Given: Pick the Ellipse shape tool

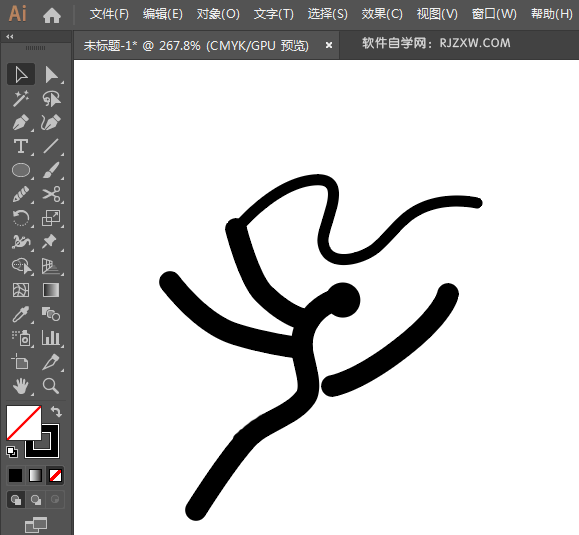Looking at the screenshot, I should tap(21, 170).
